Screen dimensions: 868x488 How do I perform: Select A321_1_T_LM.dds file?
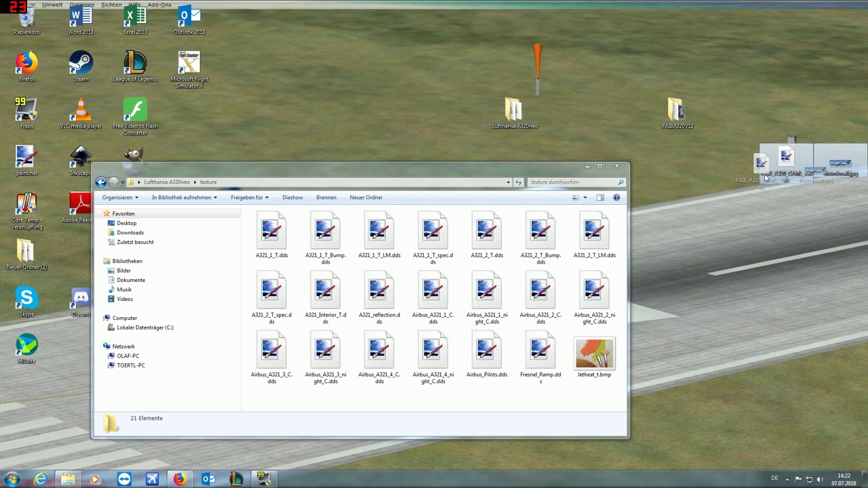[x=379, y=235]
